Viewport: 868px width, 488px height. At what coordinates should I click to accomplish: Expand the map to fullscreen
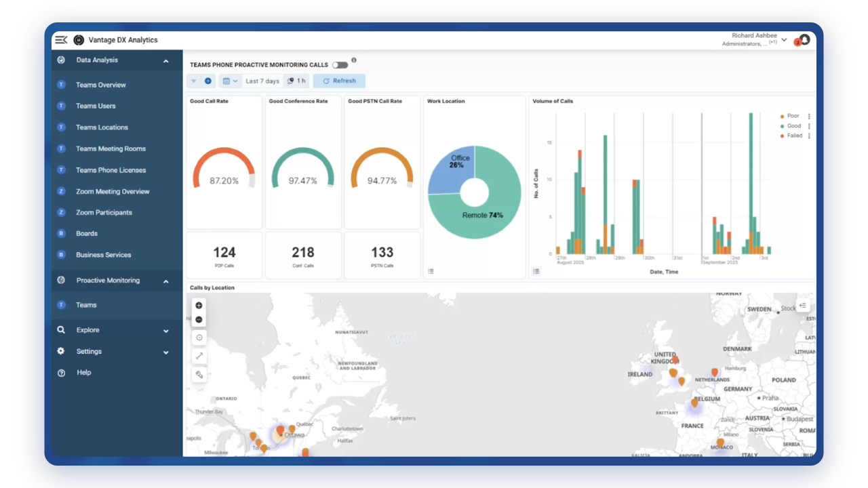[x=199, y=356]
